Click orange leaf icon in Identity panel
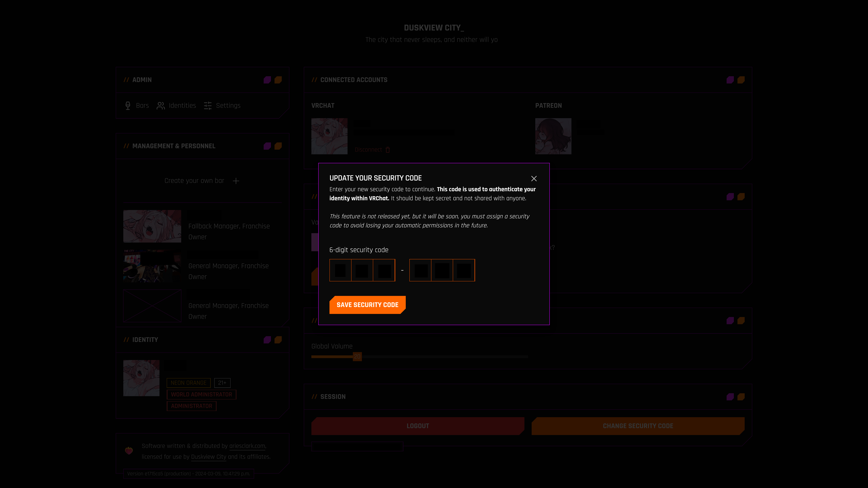The width and height of the screenshot is (868, 488). coord(278,340)
